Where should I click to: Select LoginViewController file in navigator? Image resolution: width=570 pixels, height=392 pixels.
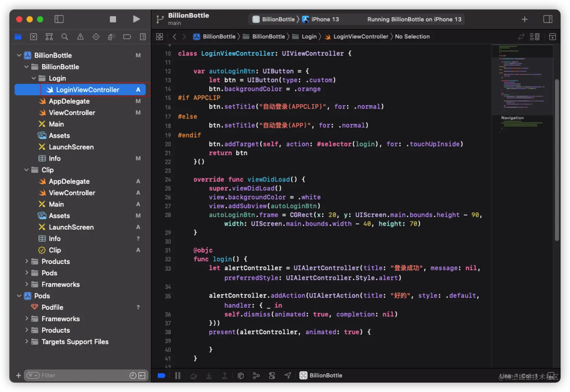click(x=80, y=90)
